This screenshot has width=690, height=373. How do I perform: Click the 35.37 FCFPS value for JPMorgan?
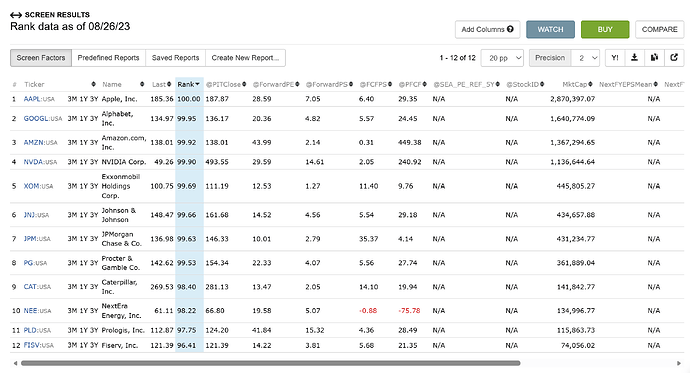click(x=369, y=238)
